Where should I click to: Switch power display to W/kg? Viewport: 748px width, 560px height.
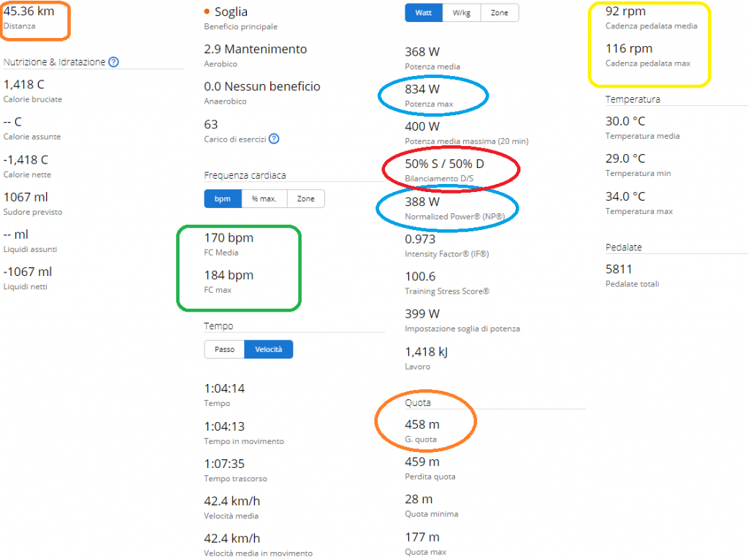[462, 13]
